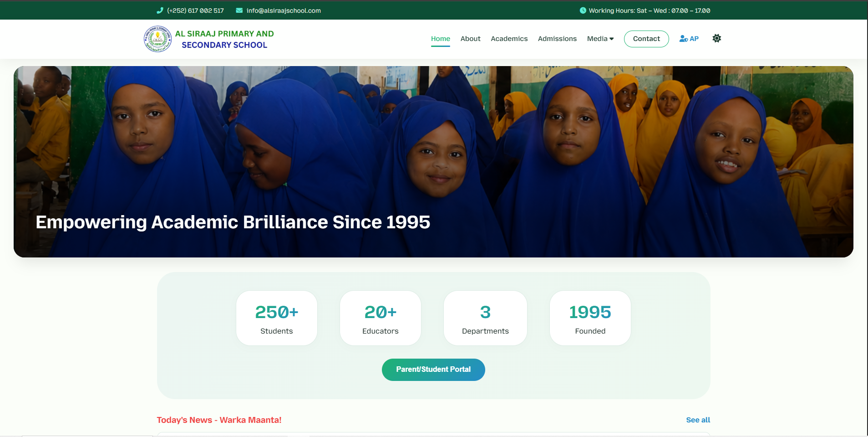The image size is (868, 437).
Task: Navigate to Admissions
Action: click(557, 39)
